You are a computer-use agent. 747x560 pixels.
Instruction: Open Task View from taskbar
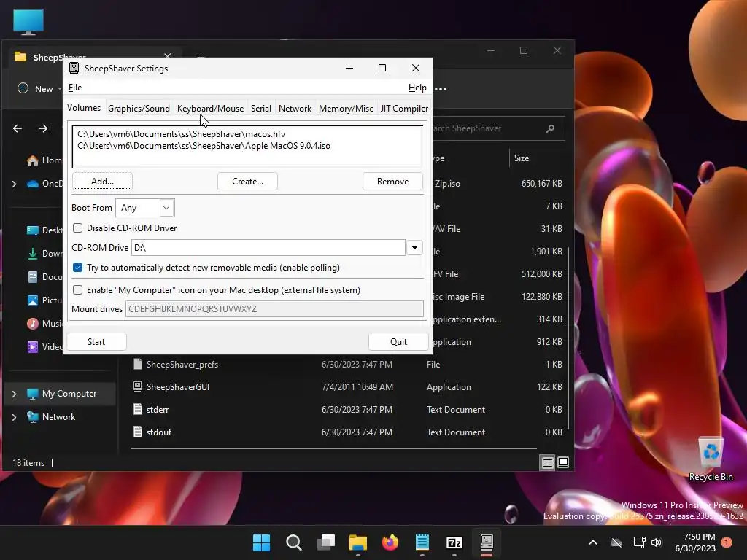coord(326,542)
